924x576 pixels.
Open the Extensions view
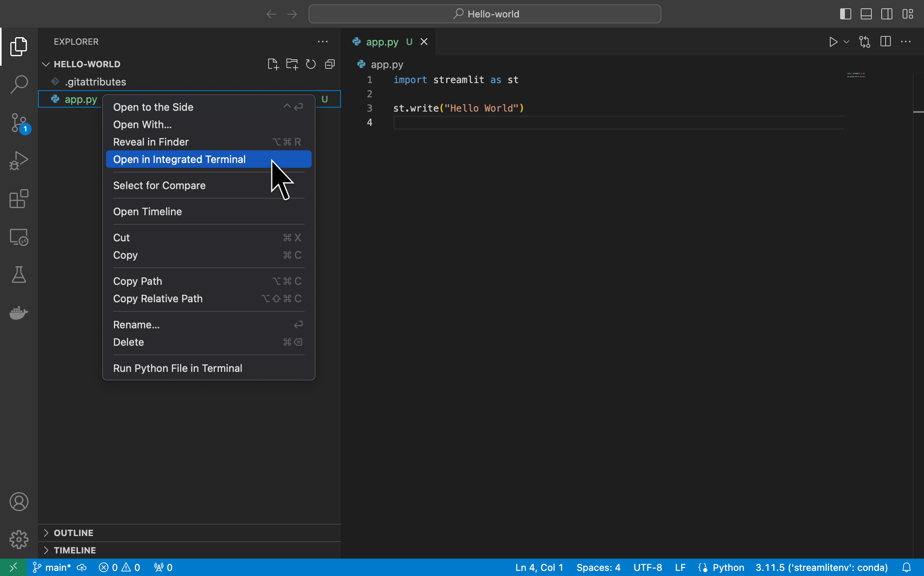tap(19, 199)
